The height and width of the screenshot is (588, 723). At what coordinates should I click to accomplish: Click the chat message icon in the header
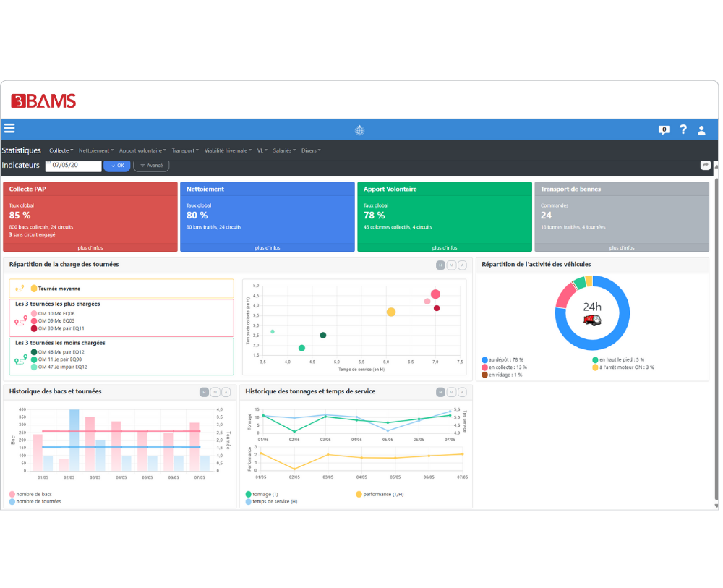pos(664,130)
